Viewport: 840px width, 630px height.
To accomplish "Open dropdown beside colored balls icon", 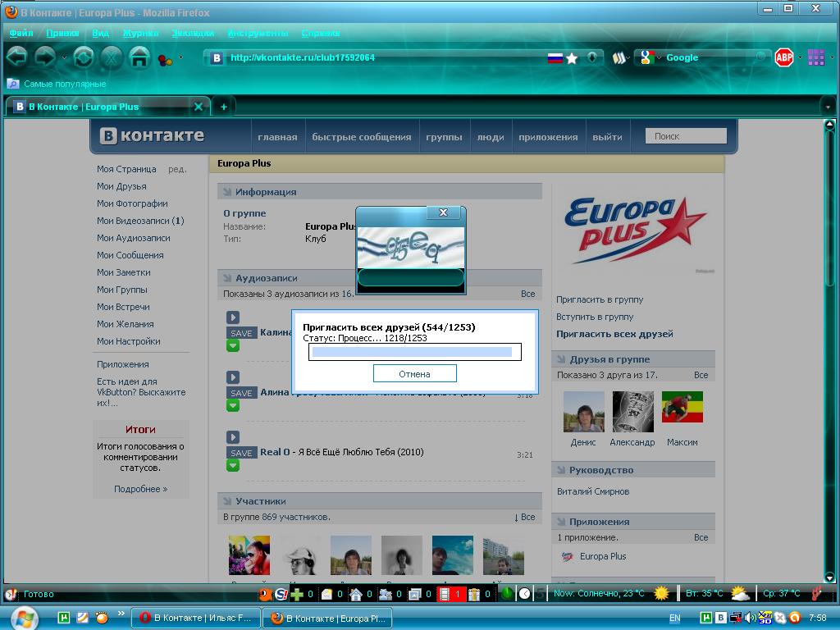I will click(x=180, y=57).
